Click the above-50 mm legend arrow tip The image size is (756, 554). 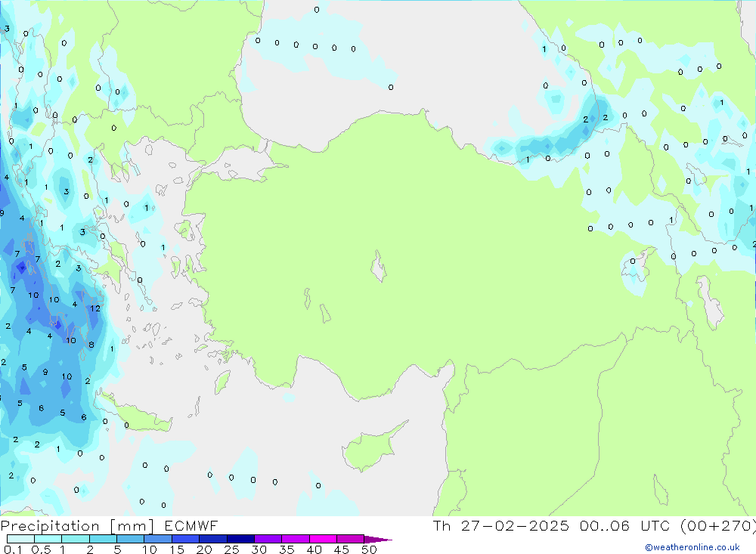coord(378,540)
